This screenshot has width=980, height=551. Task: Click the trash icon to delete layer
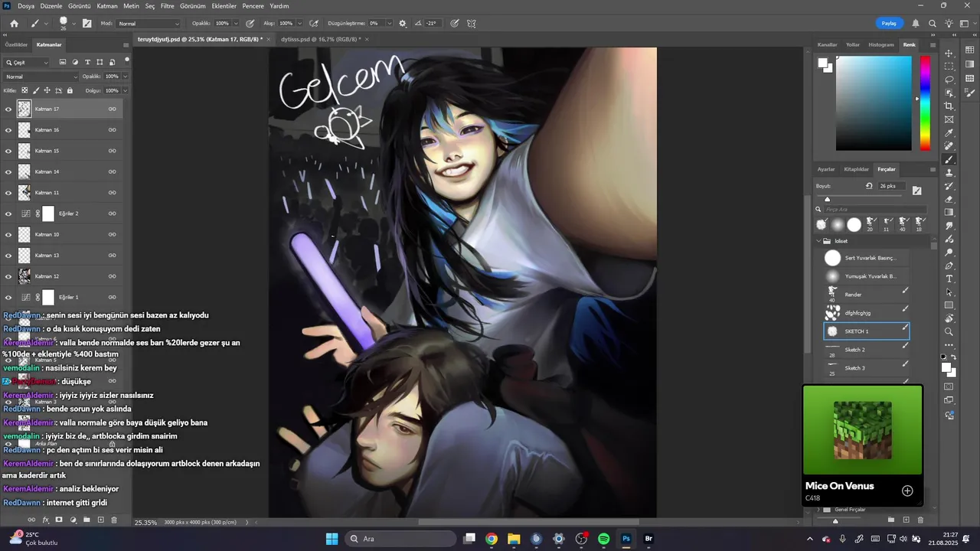pos(114,520)
